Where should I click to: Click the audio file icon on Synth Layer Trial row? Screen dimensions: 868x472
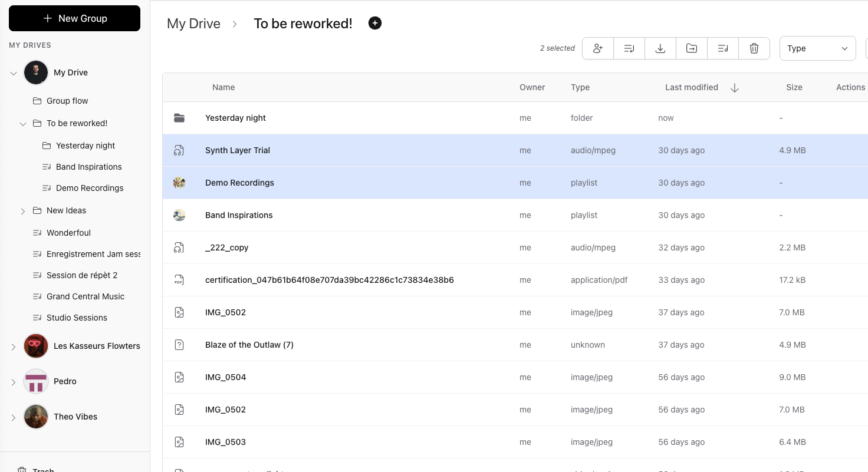click(179, 150)
